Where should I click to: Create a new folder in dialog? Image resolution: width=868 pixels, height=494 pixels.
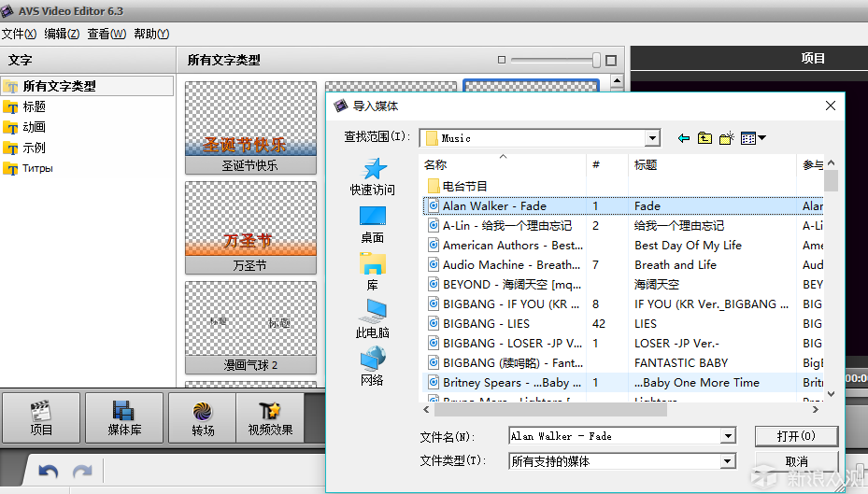tap(727, 138)
